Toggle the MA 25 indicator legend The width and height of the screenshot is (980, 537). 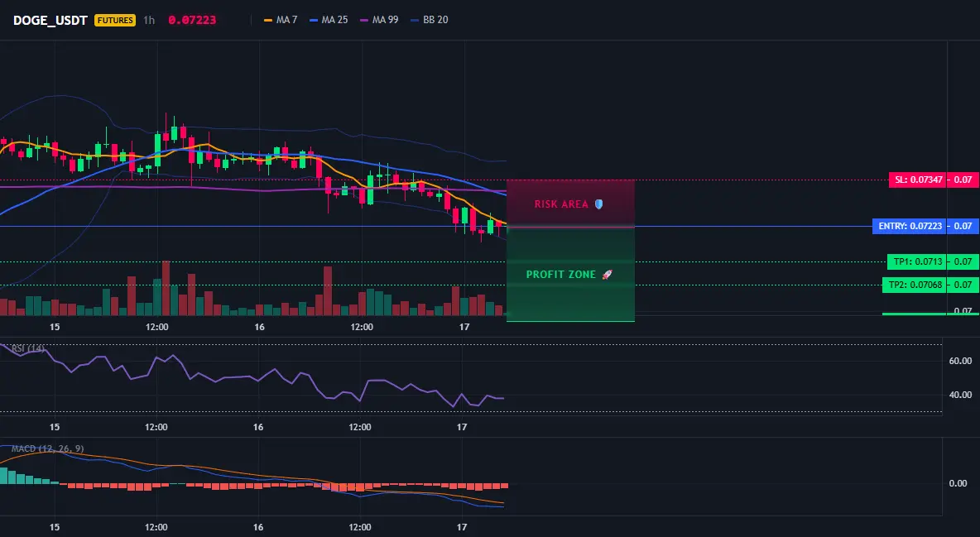(x=329, y=20)
